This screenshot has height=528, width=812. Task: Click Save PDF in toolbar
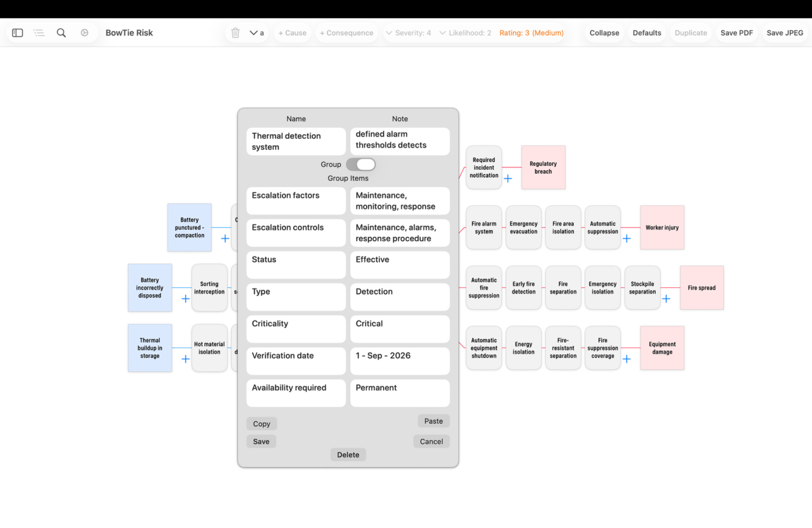click(x=737, y=33)
